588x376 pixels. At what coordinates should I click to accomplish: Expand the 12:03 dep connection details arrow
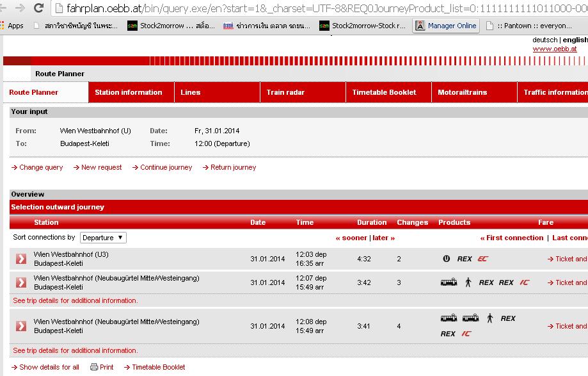point(21,259)
